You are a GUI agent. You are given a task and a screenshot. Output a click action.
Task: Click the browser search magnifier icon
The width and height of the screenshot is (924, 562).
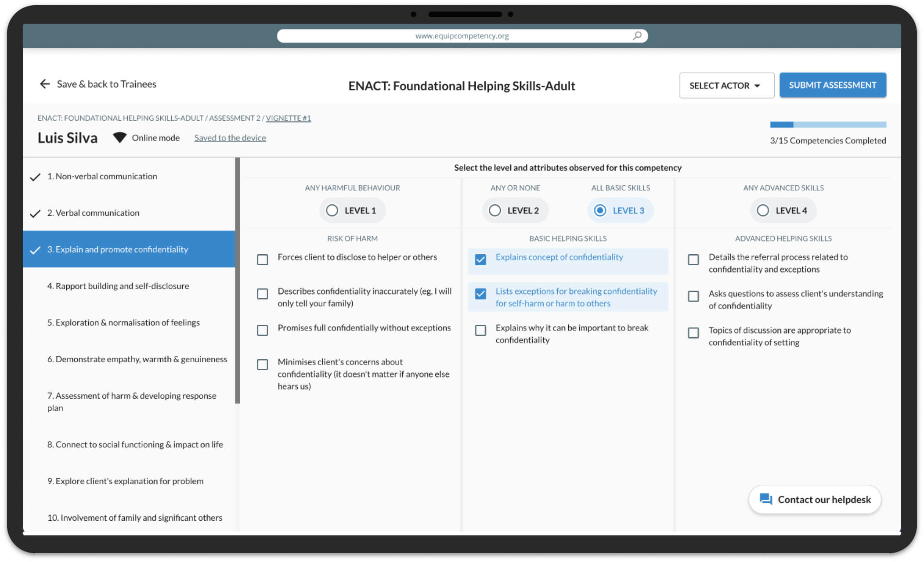click(x=635, y=36)
